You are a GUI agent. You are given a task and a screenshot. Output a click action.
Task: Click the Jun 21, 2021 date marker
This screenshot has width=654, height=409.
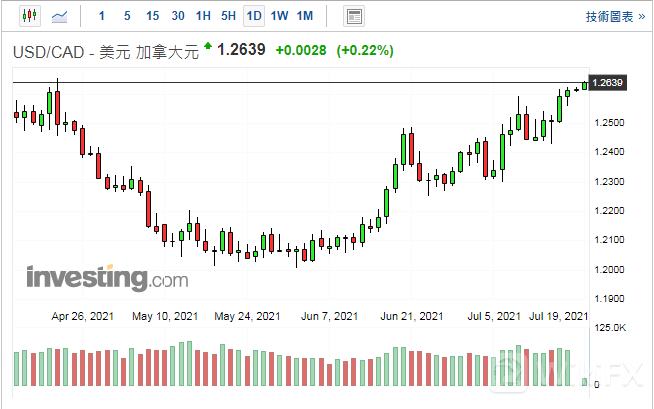pos(412,316)
